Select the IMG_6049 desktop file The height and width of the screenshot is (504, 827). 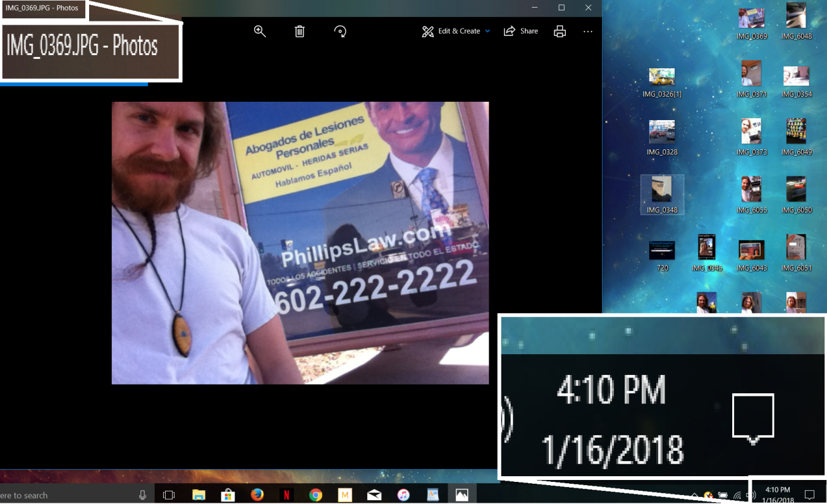coord(795,132)
